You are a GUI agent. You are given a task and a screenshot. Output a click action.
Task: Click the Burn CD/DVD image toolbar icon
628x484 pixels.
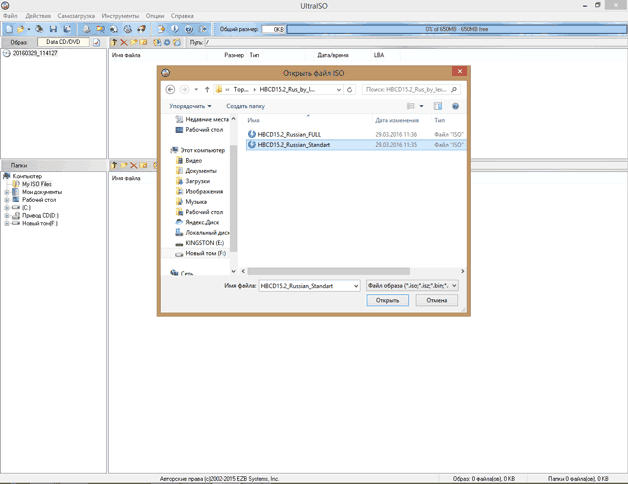pos(141,29)
